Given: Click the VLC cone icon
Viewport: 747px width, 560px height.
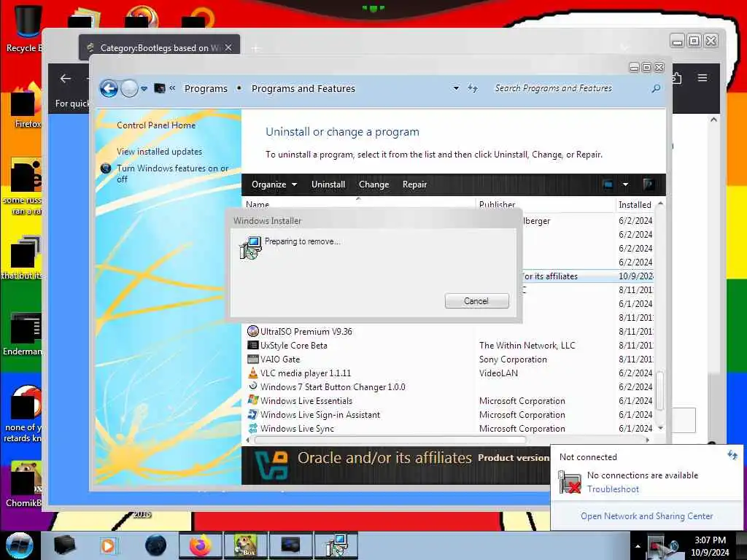Looking at the screenshot, I should tap(253, 373).
